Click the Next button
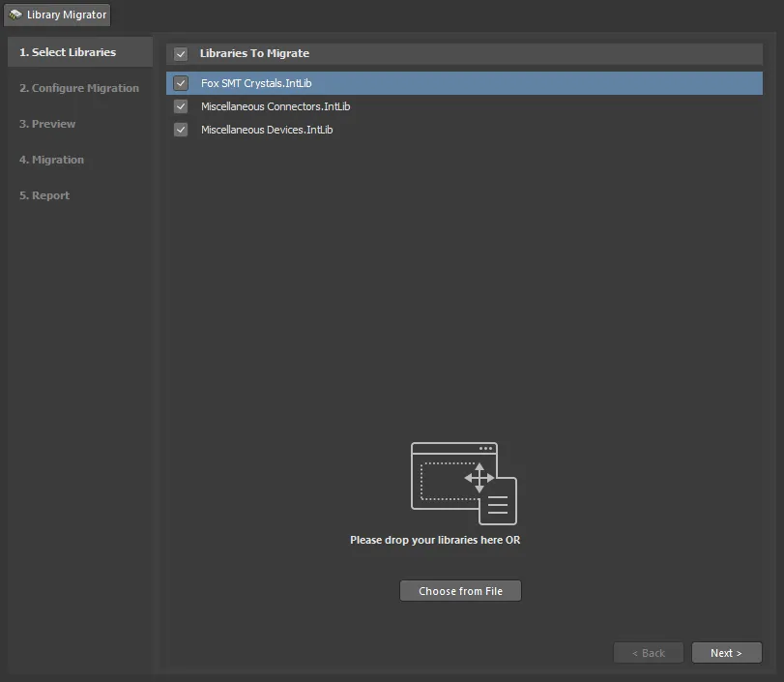784x682 pixels. point(727,653)
